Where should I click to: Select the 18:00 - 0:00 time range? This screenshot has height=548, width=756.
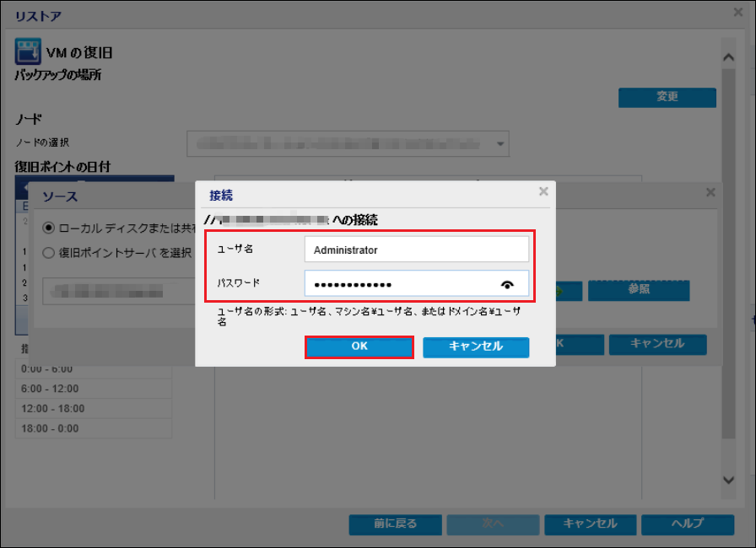pos(94,428)
